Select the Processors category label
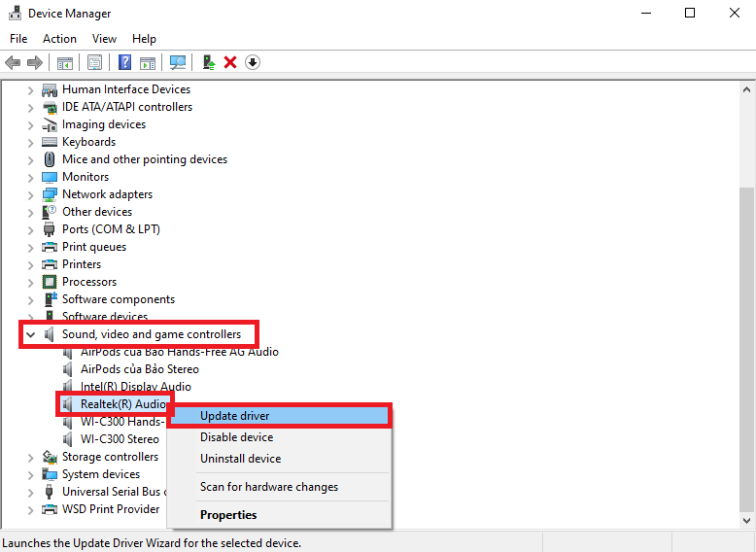The height and width of the screenshot is (552, 756). pyautogui.click(x=89, y=282)
